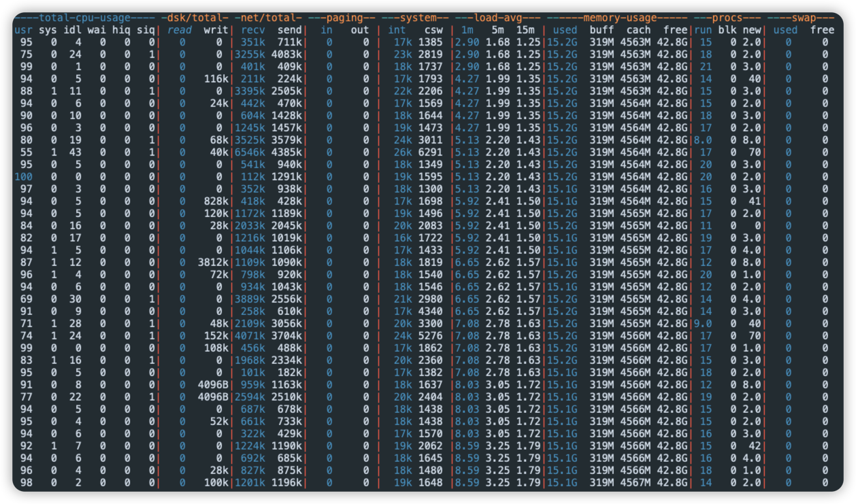Select the csw column header
The width and height of the screenshot is (856, 504).
click(433, 30)
